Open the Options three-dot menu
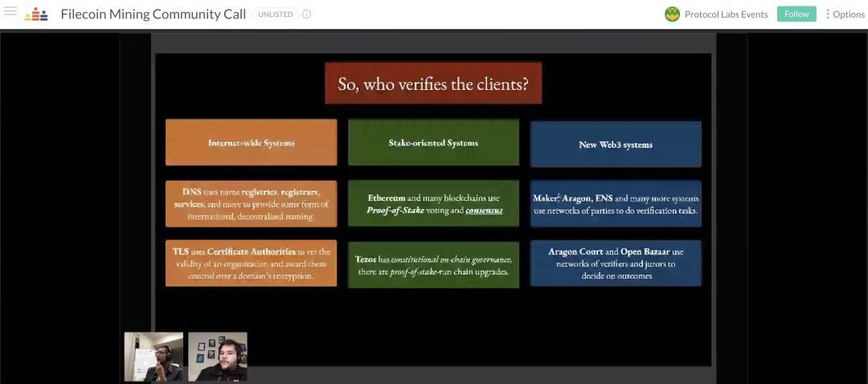 pos(845,14)
